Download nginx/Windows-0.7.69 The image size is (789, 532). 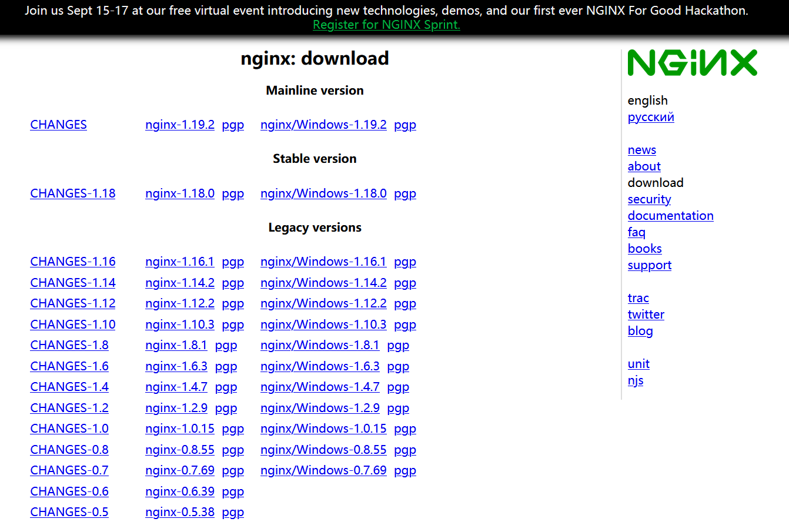click(x=323, y=470)
